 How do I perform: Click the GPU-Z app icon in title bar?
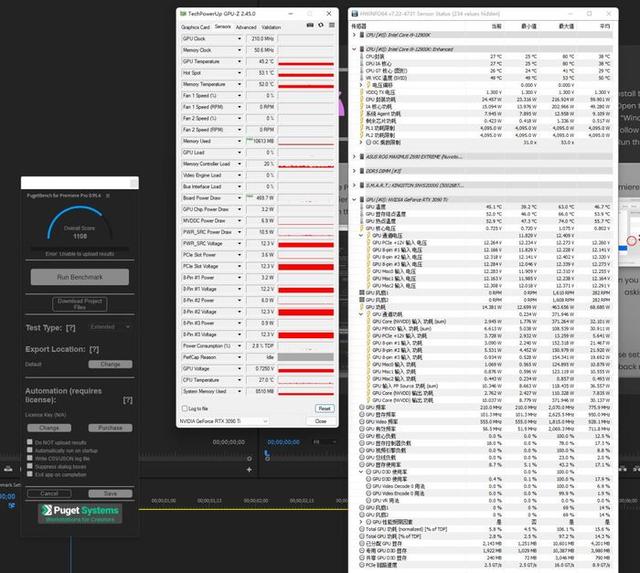[183, 13]
